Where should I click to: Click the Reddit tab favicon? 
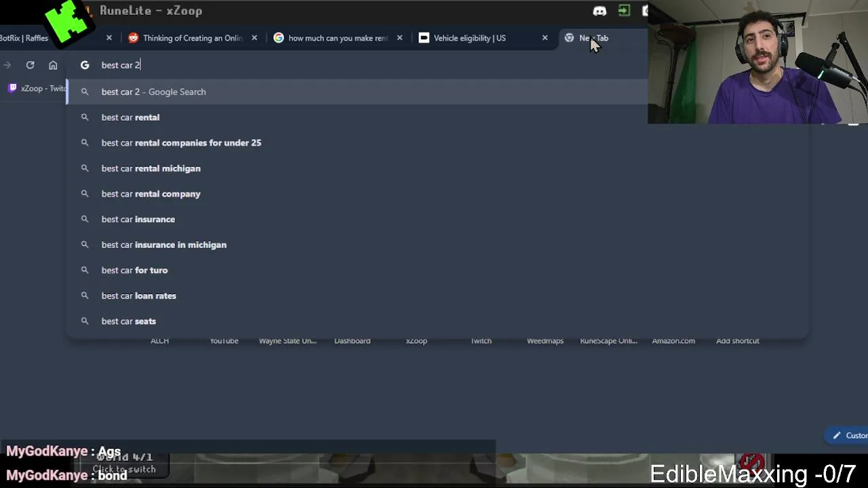[133, 38]
